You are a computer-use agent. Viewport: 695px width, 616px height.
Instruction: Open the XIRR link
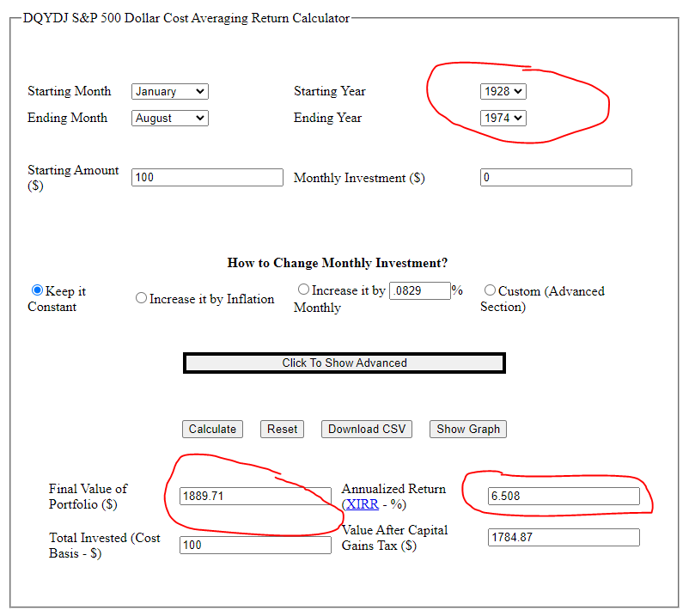[x=362, y=504]
